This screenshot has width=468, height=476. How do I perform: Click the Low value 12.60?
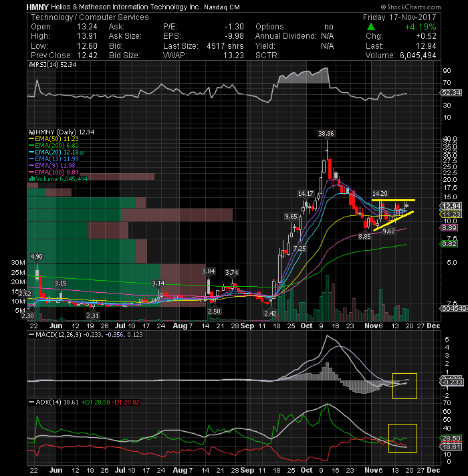[87, 46]
